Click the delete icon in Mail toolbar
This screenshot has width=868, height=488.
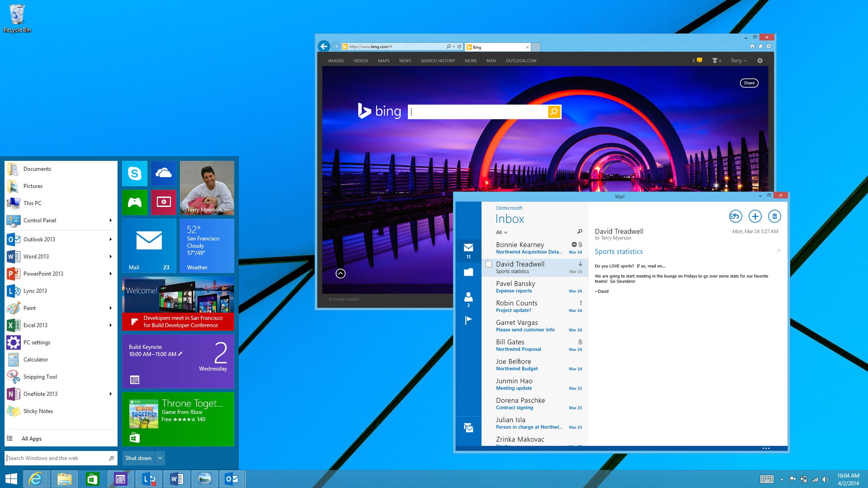pyautogui.click(x=774, y=216)
